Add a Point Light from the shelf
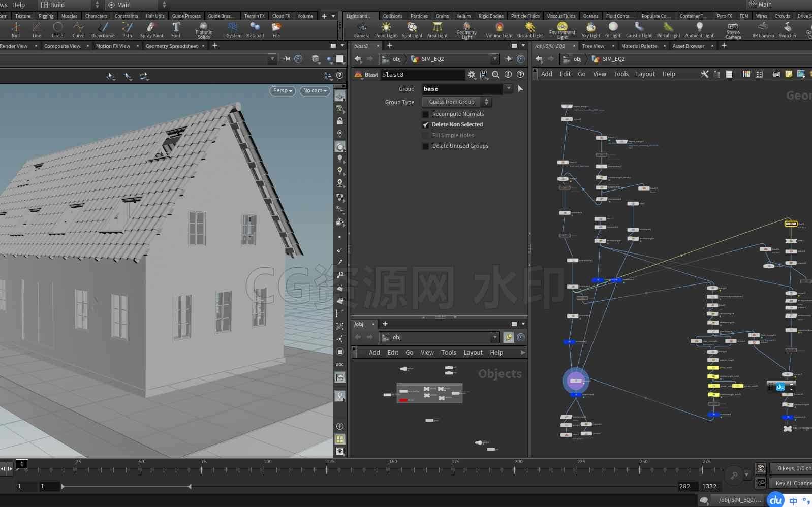The height and width of the screenshot is (507, 812). [x=386, y=30]
